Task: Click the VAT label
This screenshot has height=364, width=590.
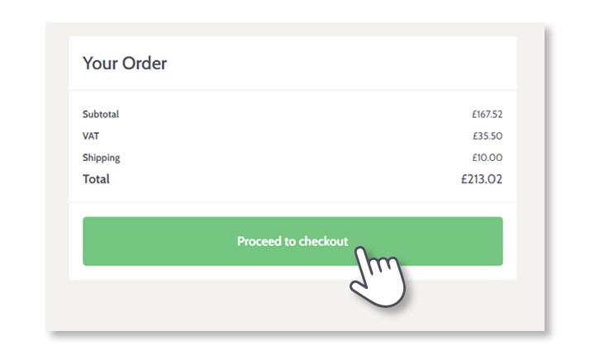Action: (91, 136)
